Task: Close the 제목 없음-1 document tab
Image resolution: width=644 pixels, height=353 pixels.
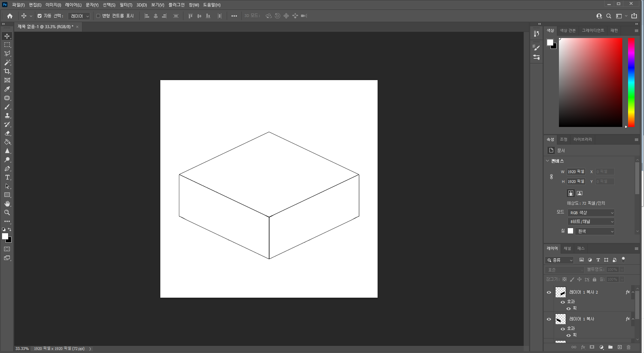Action: coord(77,27)
